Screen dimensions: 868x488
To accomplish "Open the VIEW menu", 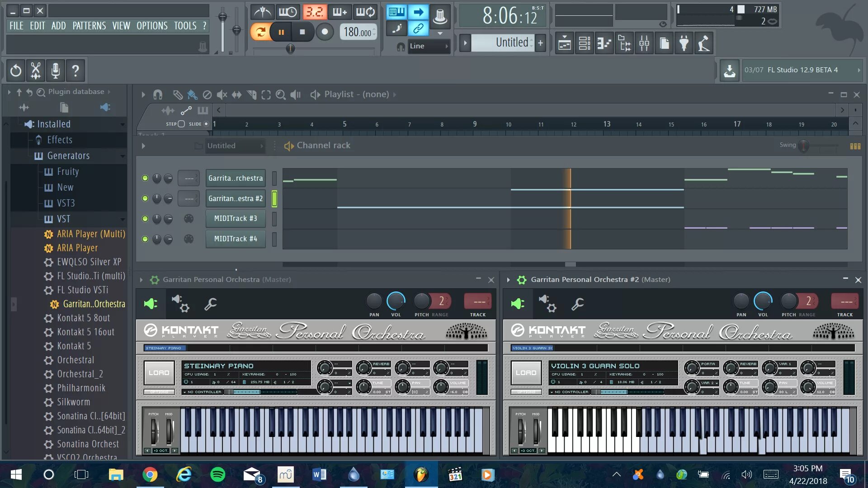I will coord(121,26).
